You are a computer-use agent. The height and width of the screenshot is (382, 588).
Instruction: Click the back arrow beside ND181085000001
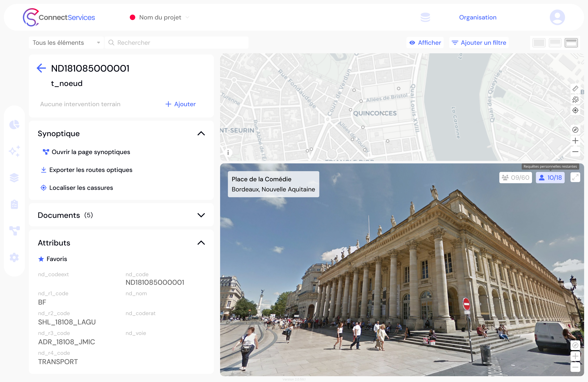pyautogui.click(x=41, y=68)
